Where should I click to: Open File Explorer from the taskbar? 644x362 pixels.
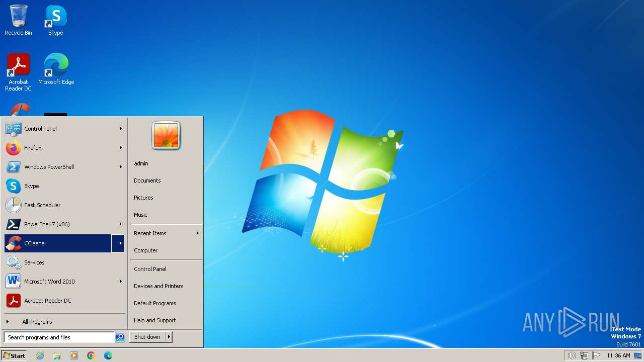57,355
